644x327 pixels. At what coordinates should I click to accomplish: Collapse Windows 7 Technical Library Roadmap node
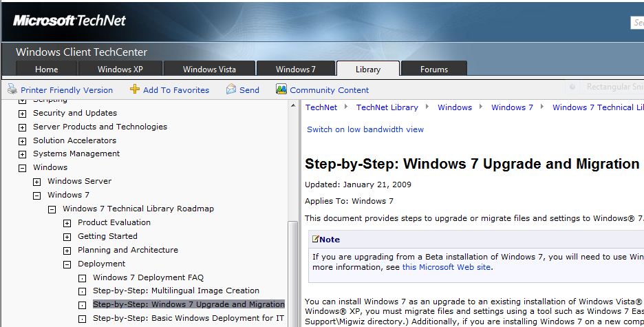[x=52, y=209]
